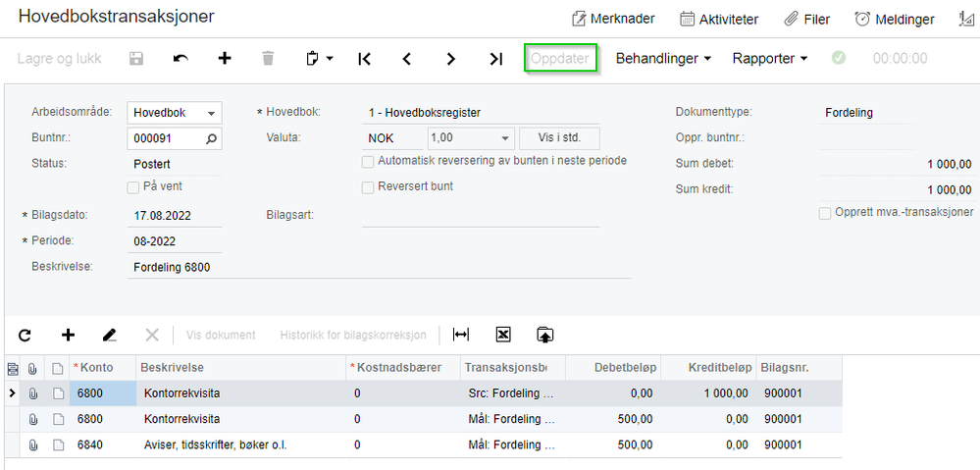Image resolution: width=980 pixels, height=470 pixels.
Task: Open Meldinger notifications
Action: [895, 19]
